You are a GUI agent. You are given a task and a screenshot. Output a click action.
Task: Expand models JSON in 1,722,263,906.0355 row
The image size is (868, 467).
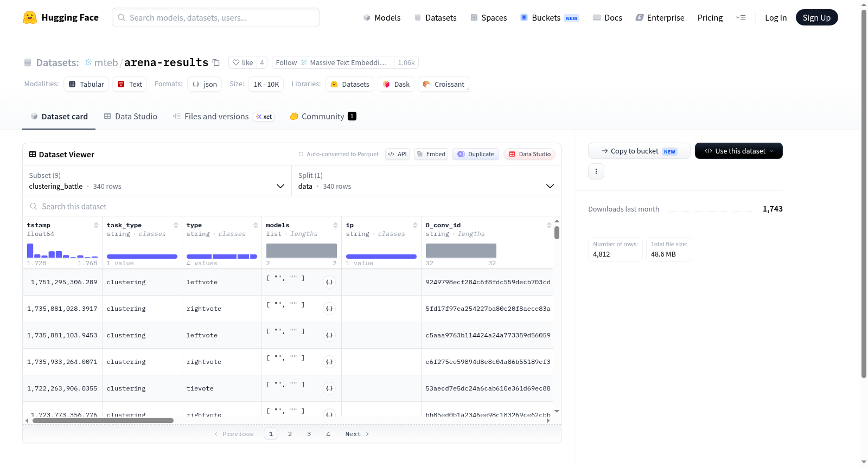click(x=329, y=388)
